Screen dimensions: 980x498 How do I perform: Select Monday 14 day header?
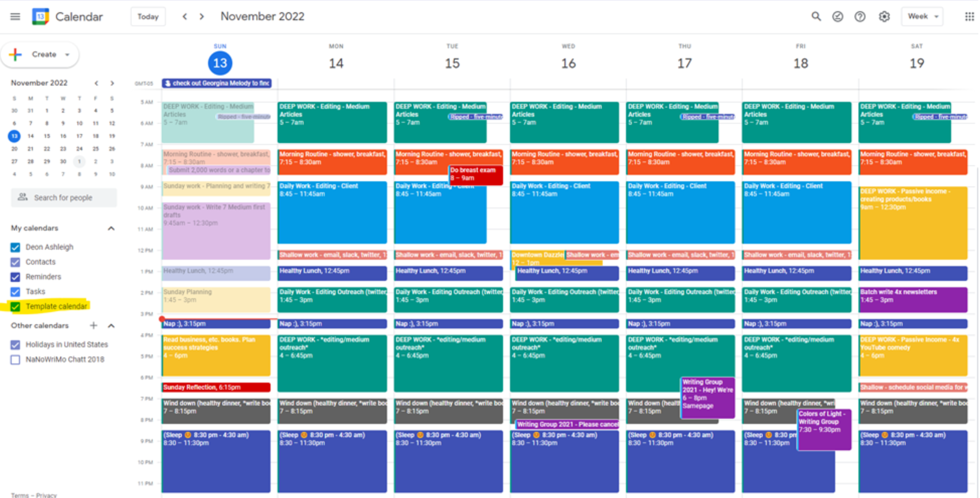[x=336, y=63]
